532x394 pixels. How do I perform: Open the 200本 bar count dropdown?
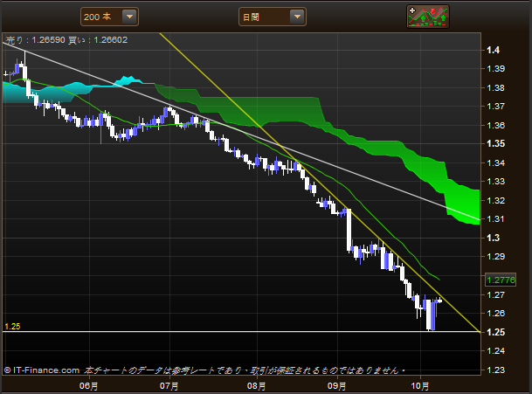(109, 17)
